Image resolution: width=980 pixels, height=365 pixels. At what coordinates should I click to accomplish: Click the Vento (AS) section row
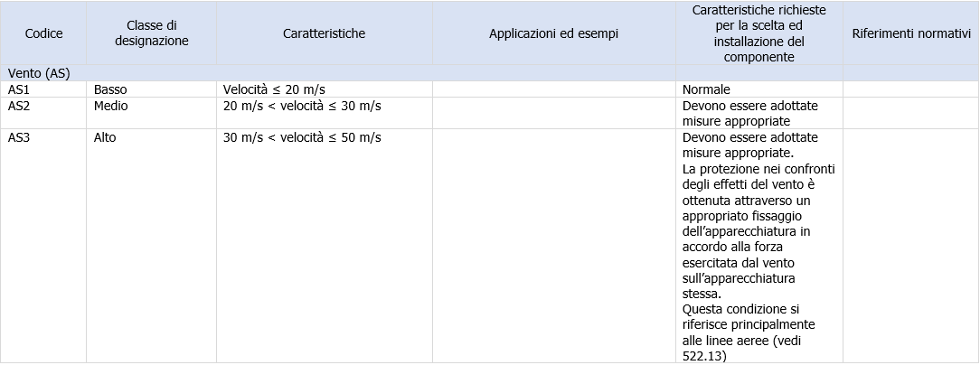click(x=39, y=72)
